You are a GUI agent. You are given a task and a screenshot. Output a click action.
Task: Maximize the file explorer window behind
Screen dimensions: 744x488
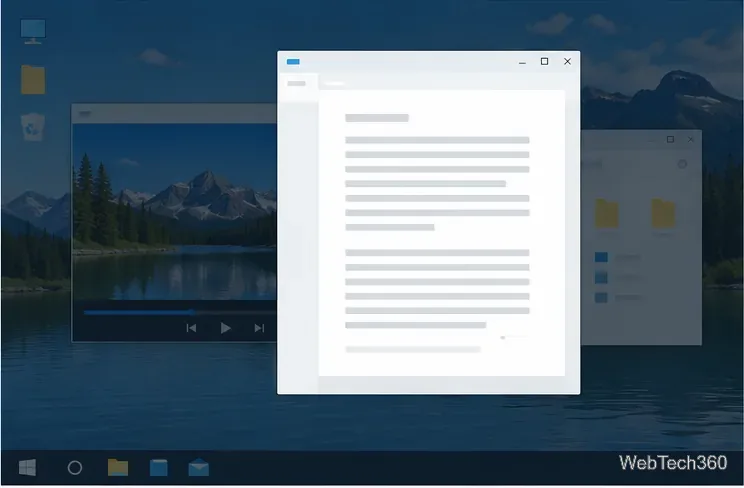[x=670, y=139]
